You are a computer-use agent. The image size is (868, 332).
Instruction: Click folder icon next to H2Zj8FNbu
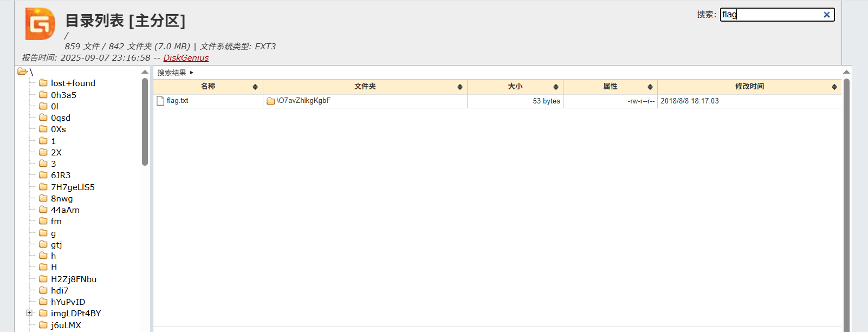pyautogui.click(x=43, y=278)
